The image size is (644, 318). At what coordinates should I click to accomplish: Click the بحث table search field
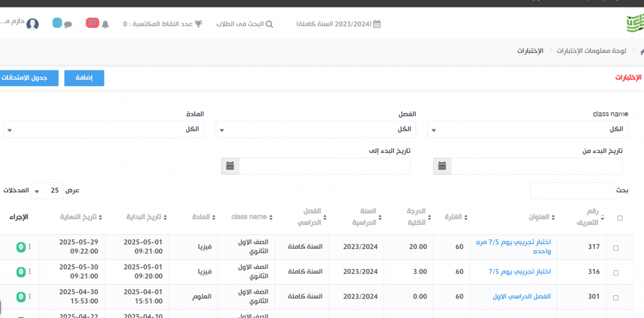pos(573,190)
